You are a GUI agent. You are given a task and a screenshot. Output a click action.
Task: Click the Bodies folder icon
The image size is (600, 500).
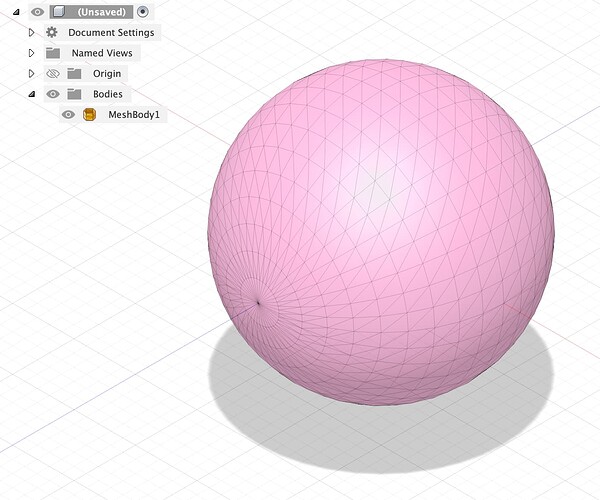pos(74,94)
